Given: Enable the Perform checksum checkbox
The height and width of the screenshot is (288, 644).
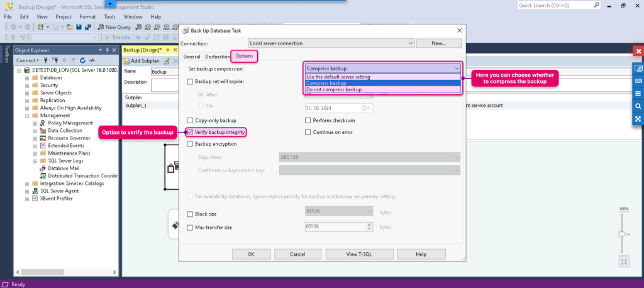Looking at the screenshot, I should pyautogui.click(x=308, y=121).
